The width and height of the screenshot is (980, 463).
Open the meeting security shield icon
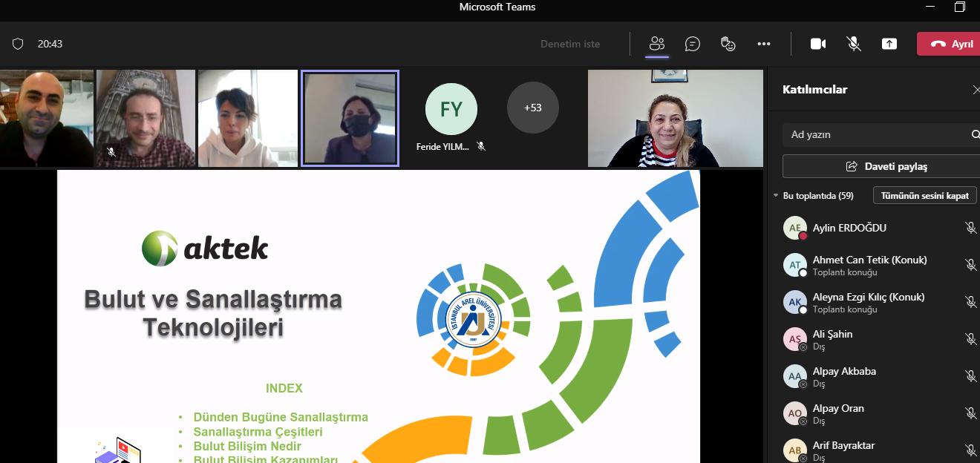[x=18, y=44]
